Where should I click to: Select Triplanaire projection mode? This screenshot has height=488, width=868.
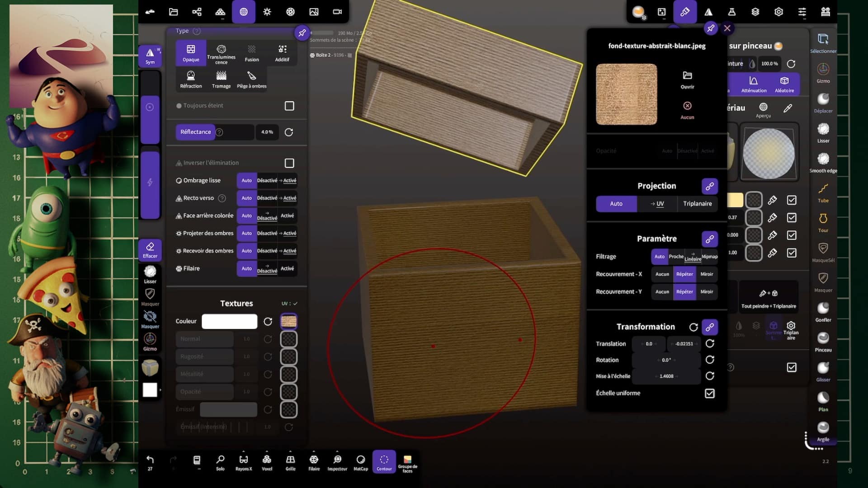[x=697, y=204]
